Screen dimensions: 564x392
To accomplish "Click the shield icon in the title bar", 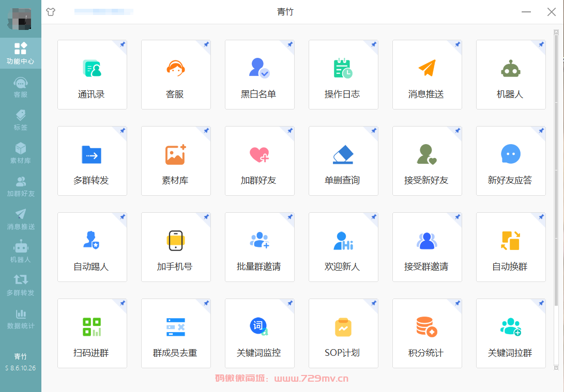I will pyautogui.click(x=50, y=12).
